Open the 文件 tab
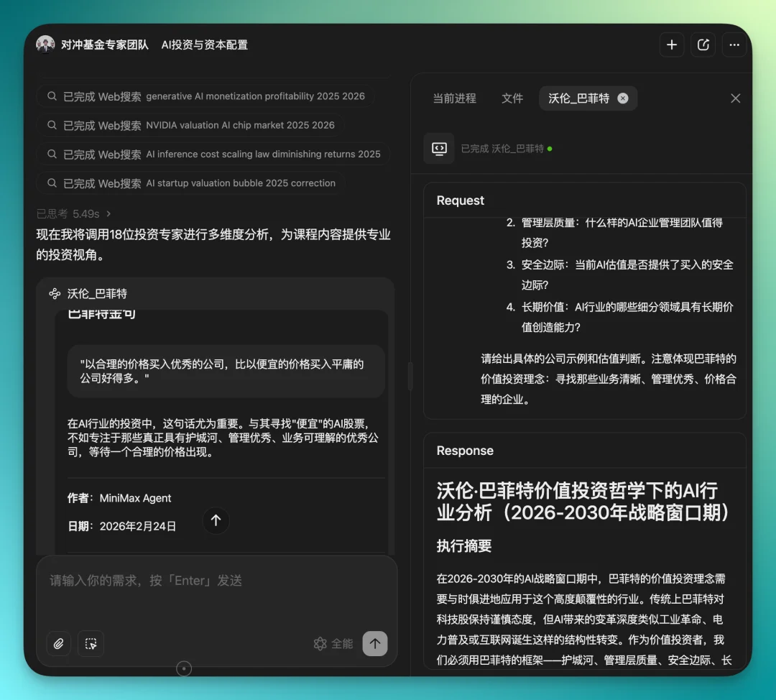776x700 pixels. 512,98
